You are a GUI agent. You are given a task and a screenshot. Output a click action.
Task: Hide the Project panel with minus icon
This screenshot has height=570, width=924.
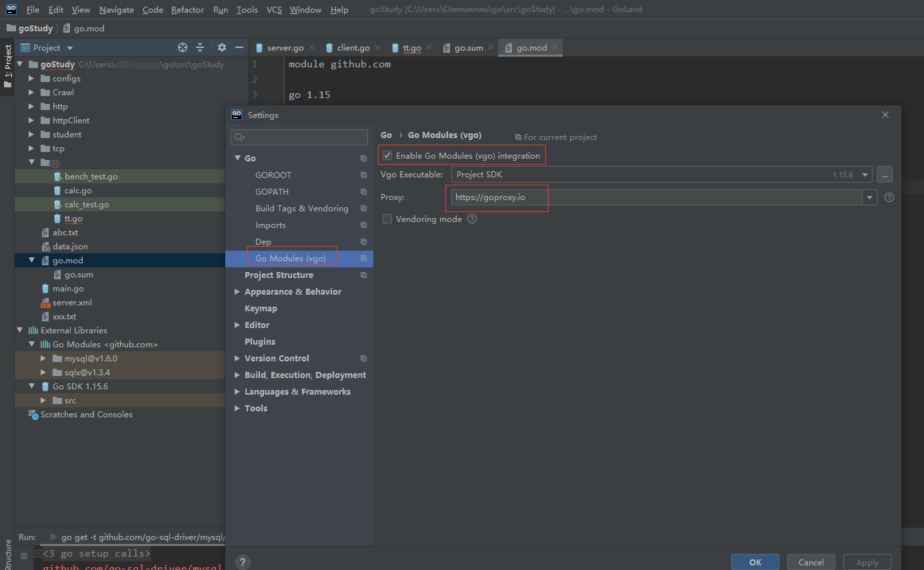[240, 47]
